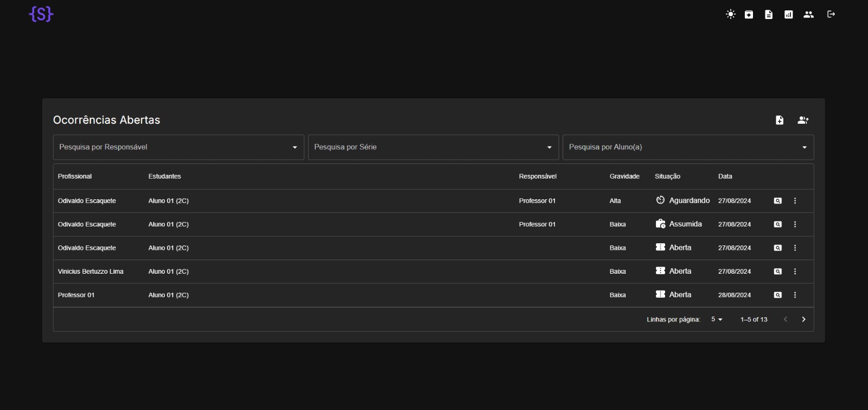Click the {S} logo in top left
The image size is (868, 410).
click(x=41, y=15)
